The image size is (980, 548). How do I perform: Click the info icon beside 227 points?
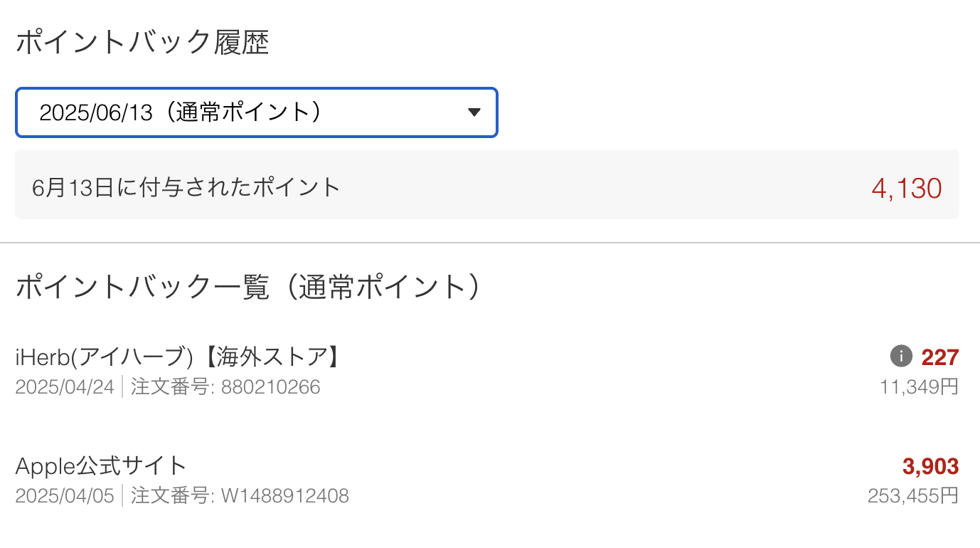(901, 356)
